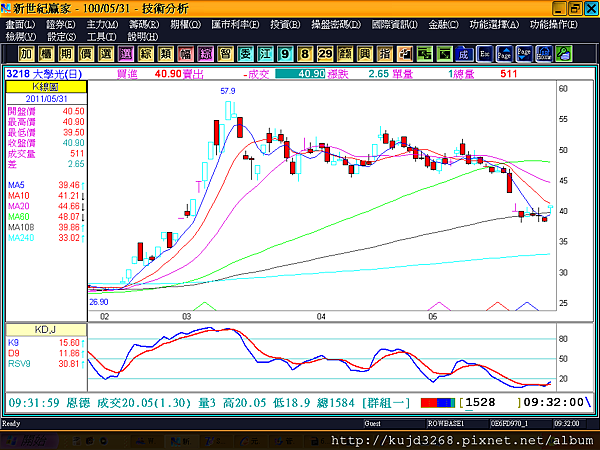Click the Home toolbar icon
The height and width of the screenshot is (450, 600).
(544, 54)
